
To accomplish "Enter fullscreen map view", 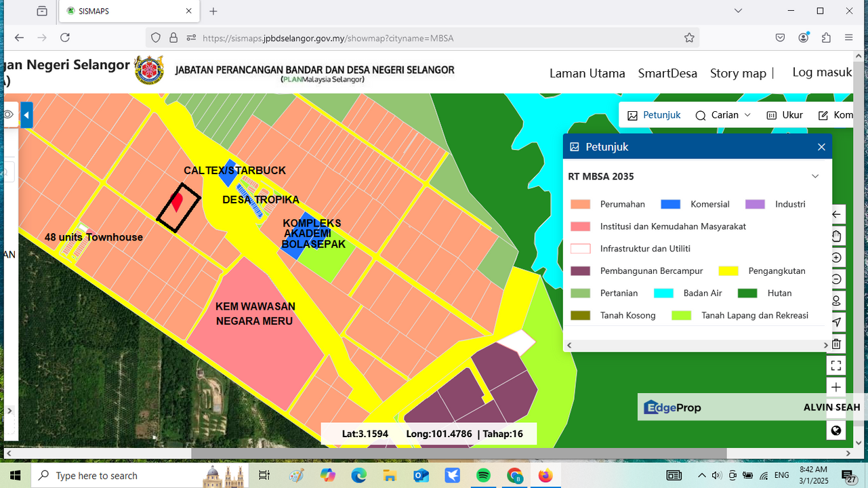I will 836,365.
